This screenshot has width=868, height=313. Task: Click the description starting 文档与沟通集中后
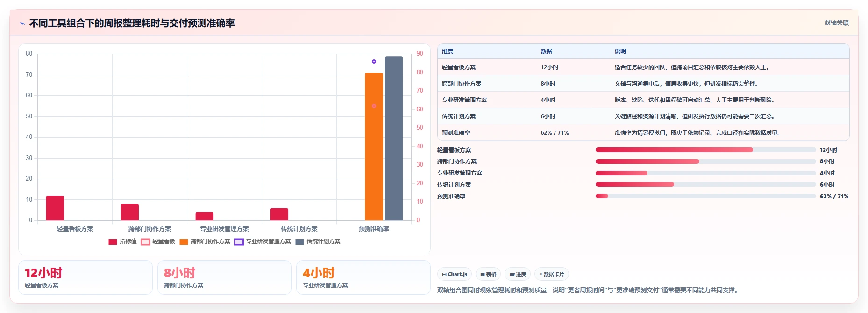pos(686,84)
